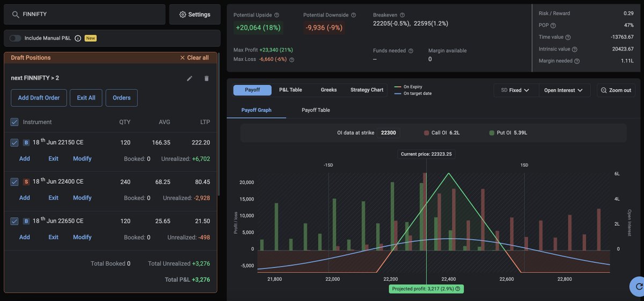Toggle the Include Manual P&L switch

pos(15,38)
